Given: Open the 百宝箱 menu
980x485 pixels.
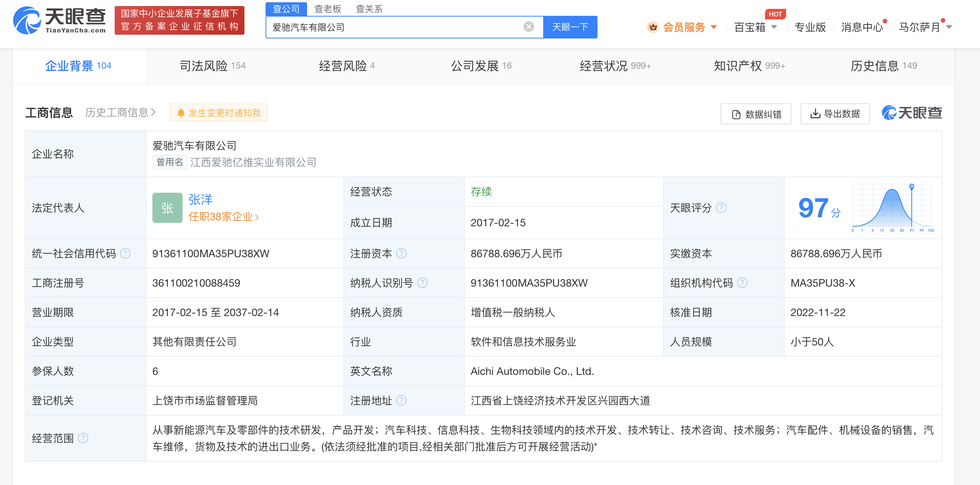Looking at the screenshot, I should 755,27.
